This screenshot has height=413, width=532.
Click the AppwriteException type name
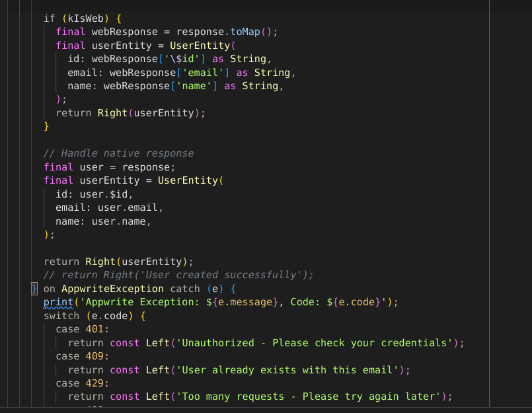[x=112, y=289]
